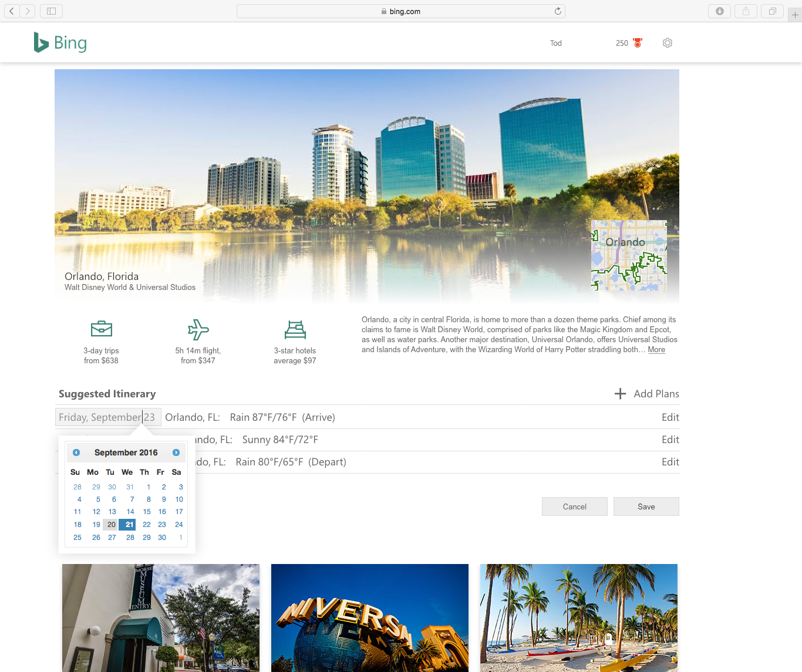Screen dimensions: 802x672
Task: Open the Orlando map thumbnail
Action: pos(629,255)
